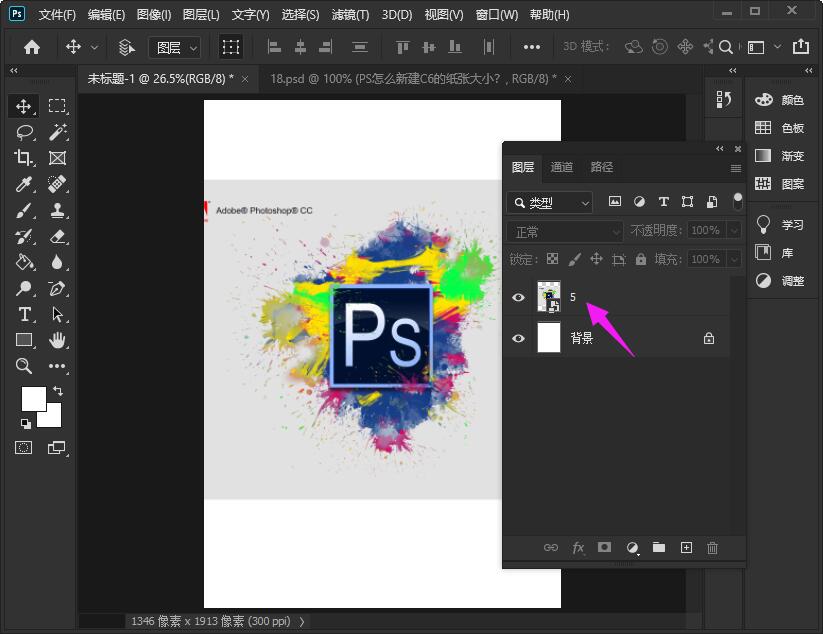823x634 pixels.
Task: Switch to the 通道 tab
Action: [562, 167]
